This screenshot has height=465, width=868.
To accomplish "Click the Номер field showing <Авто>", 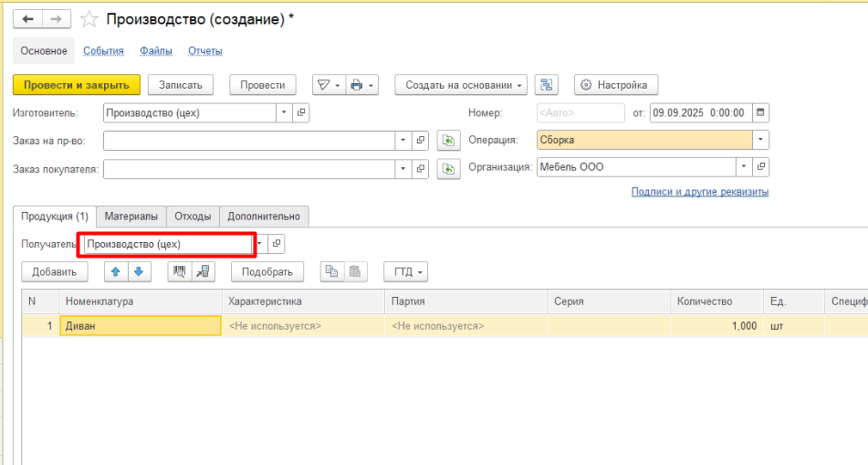I will point(580,112).
